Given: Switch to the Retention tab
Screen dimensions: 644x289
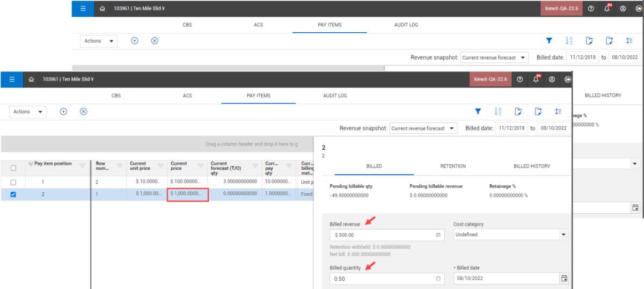Looking at the screenshot, I should pos(453,166).
